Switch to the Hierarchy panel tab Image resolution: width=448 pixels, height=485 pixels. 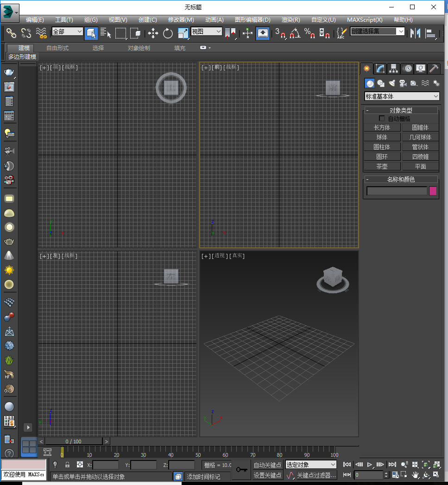click(393, 69)
